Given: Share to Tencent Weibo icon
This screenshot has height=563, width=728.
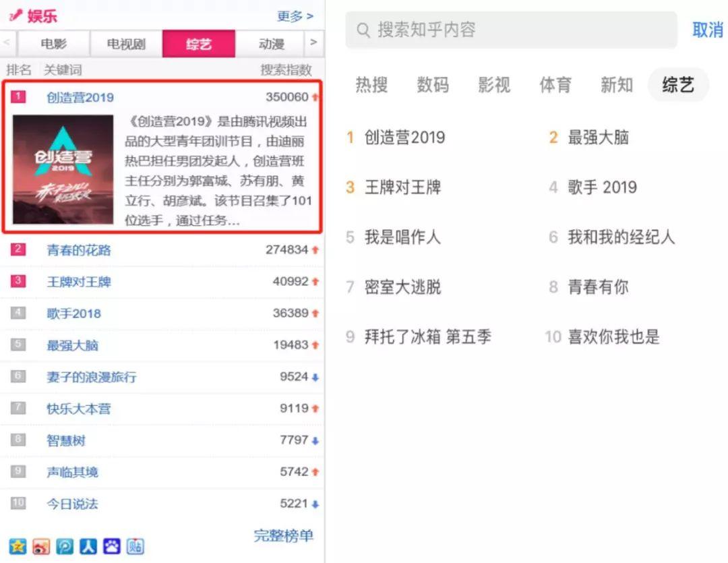Looking at the screenshot, I should pos(65,546).
